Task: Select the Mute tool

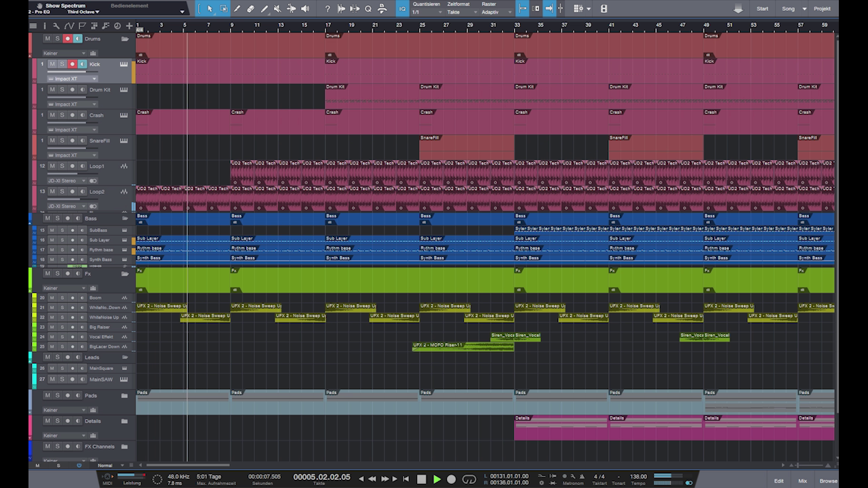Action: click(277, 9)
